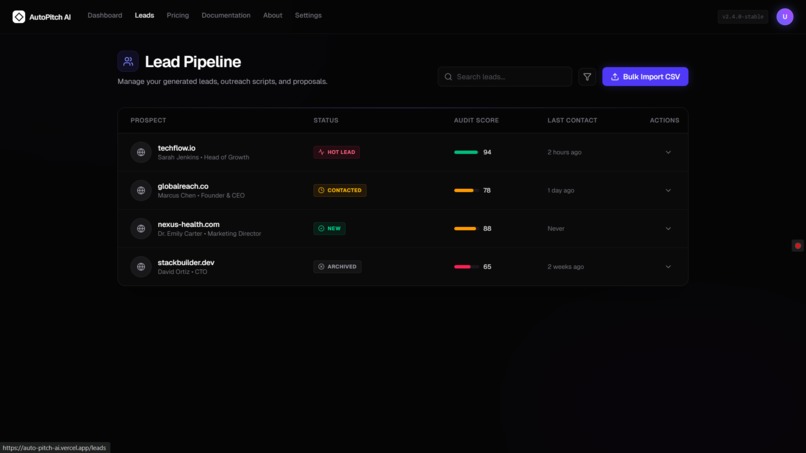This screenshot has width=806, height=453.
Task: Click the v2.4.0-stable version badge
Action: tap(743, 16)
